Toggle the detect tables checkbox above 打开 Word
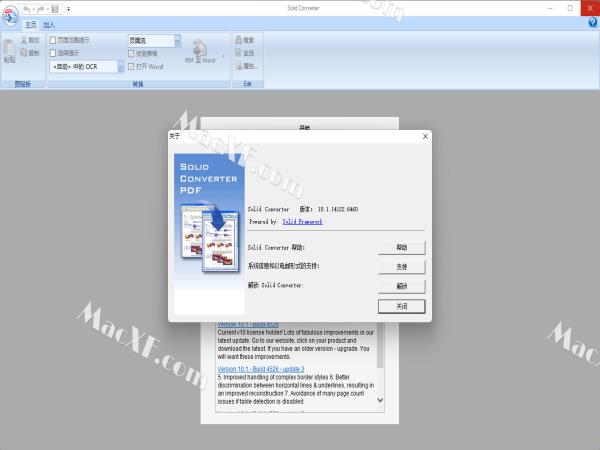The height and width of the screenshot is (450, 600). point(131,53)
